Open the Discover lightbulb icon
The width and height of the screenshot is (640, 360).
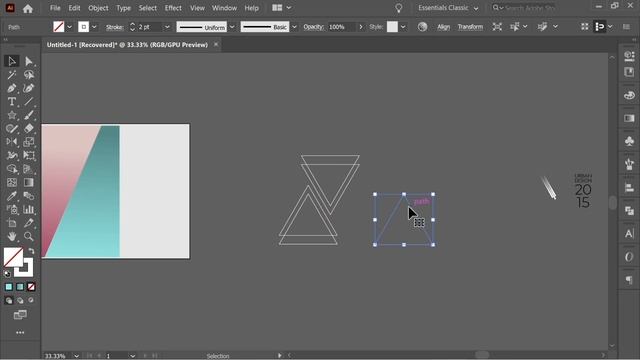(x=399, y=8)
